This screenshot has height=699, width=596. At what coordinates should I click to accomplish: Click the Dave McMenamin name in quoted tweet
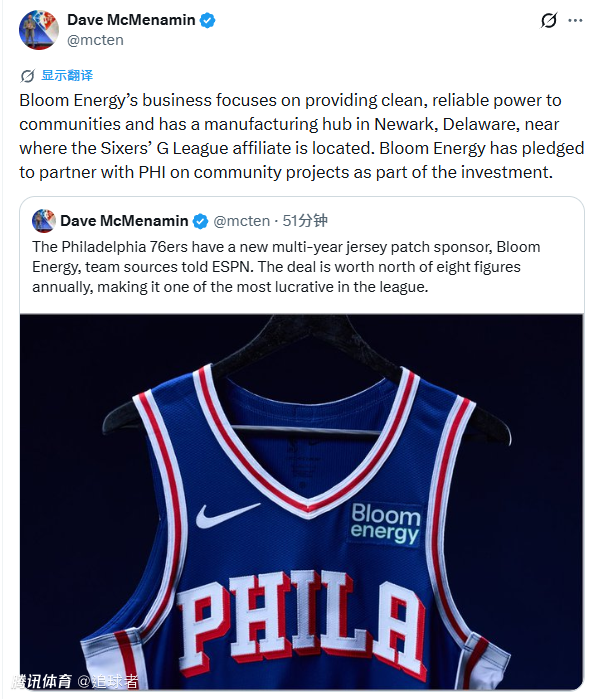tap(124, 221)
